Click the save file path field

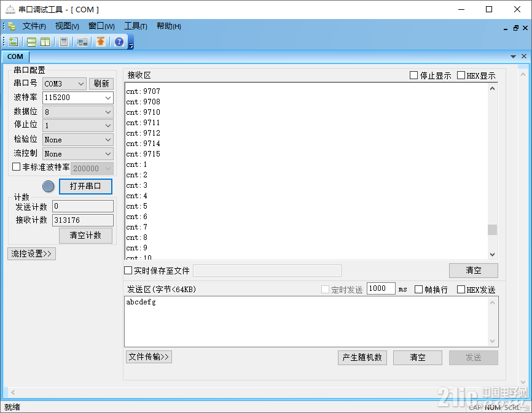267,271
